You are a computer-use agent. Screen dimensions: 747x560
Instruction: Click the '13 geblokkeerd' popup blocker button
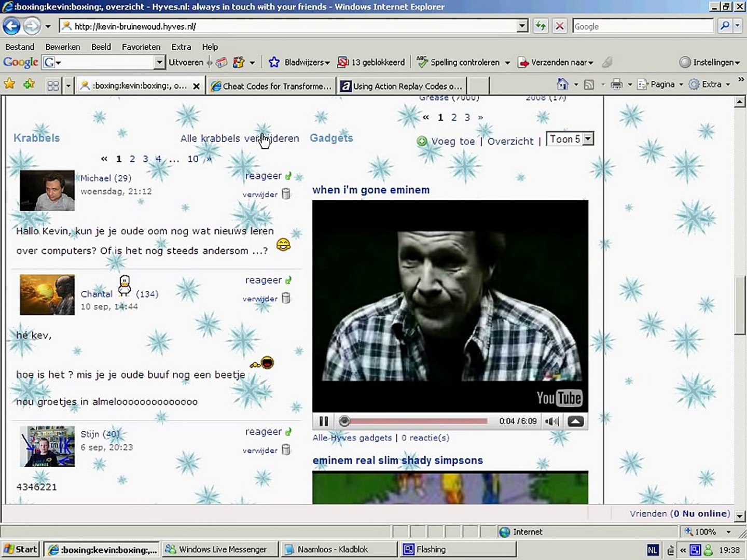point(371,62)
